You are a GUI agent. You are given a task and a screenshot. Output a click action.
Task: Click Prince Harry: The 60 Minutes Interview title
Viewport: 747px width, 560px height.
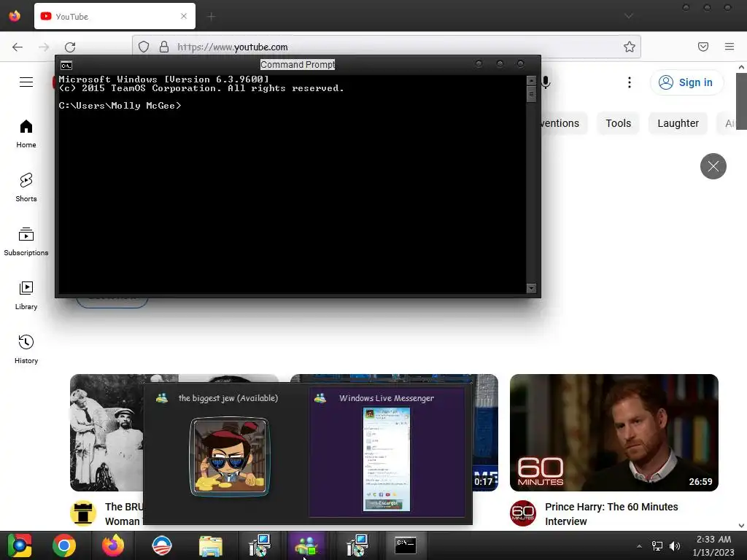[x=611, y=514]
